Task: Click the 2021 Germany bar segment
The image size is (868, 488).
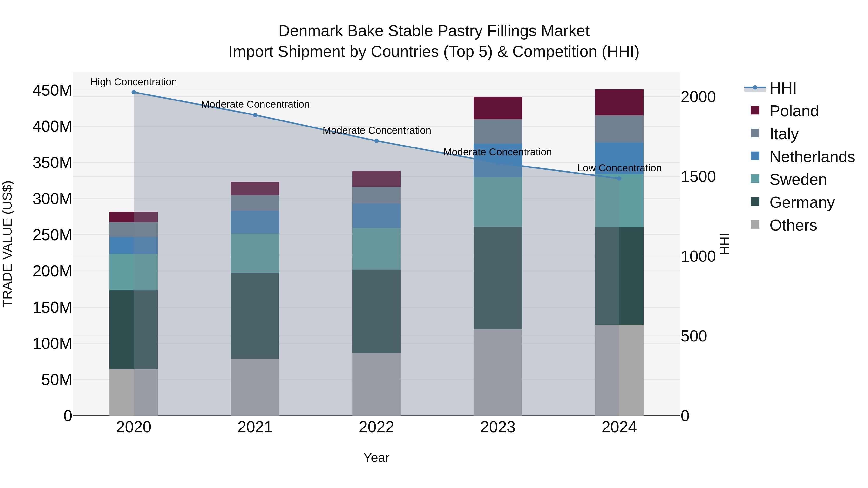Action: click(255, 316)
